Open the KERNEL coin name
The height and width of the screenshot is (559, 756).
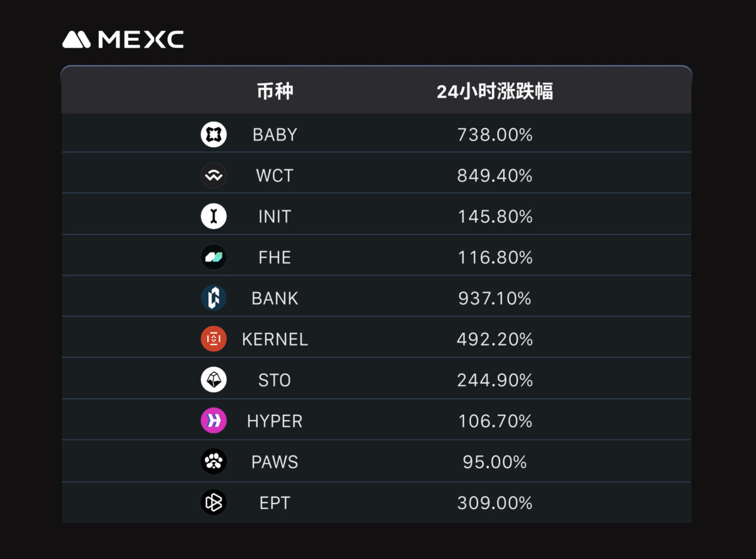[275, 339]
